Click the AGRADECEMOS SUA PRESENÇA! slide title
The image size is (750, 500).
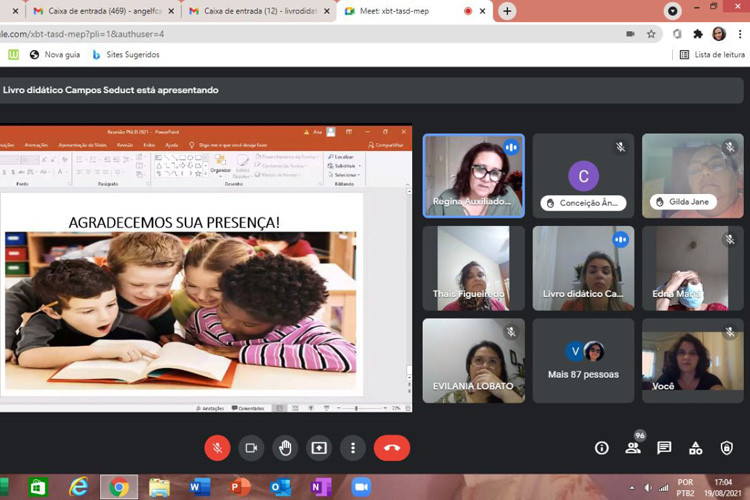pyautogui.click(x=174, y=222)
